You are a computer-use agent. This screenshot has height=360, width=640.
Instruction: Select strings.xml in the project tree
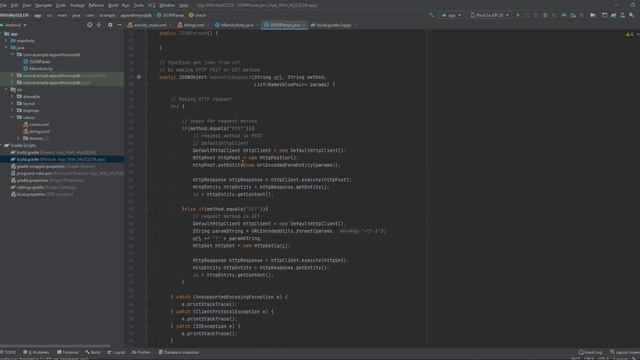point(40,131)
